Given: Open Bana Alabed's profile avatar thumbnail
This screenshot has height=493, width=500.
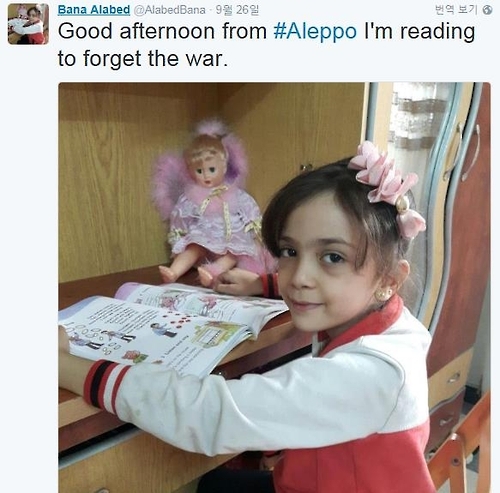Looking at the screenshot, I should 28,24.
